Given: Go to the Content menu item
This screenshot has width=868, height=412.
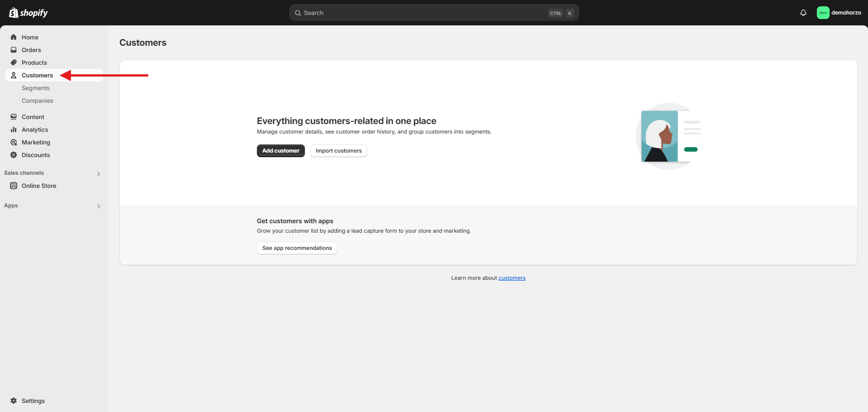Looking at the screenshot, I should coord(33,117).
